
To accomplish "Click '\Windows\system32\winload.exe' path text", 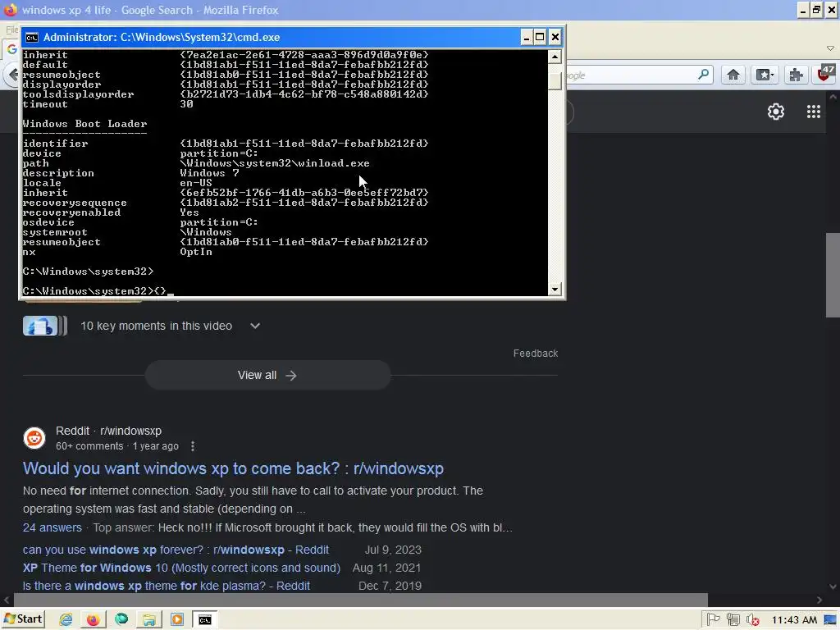I will [275, 163].
